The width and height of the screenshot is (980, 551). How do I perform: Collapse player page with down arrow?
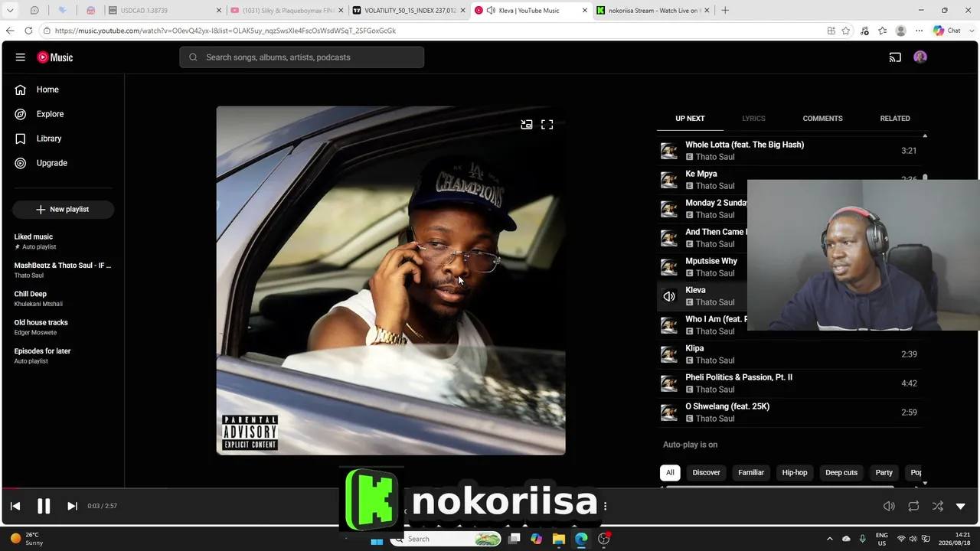[961, 506]
